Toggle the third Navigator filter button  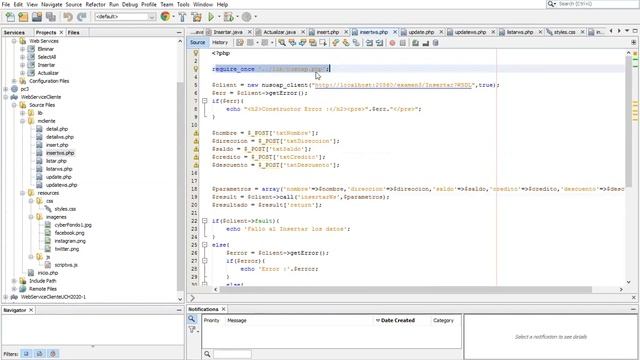coord(53,353)
